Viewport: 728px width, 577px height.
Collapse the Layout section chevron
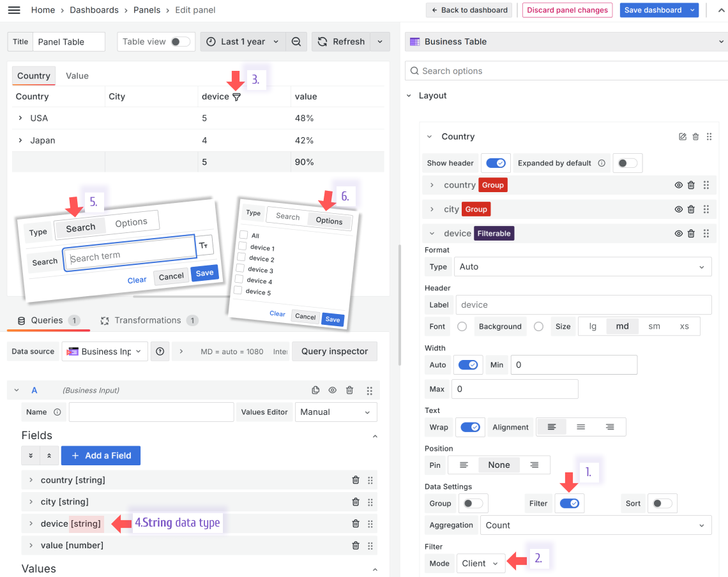(x=409, y=95)
